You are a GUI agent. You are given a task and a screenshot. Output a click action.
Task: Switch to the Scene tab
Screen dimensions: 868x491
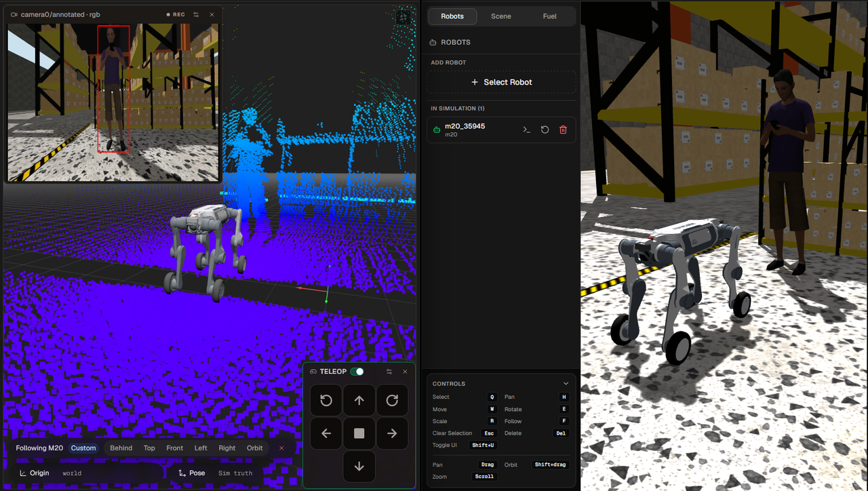tap(501, 16)
